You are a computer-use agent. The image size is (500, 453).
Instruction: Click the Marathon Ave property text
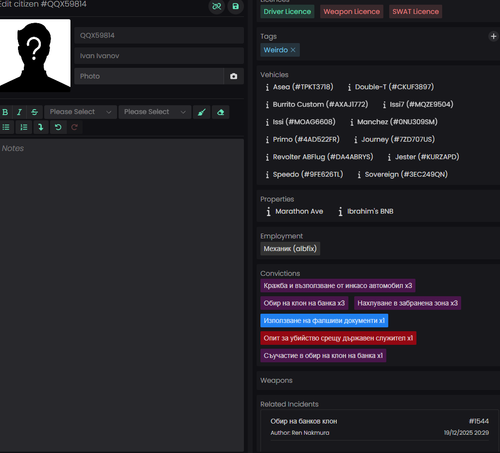tap(299, 211)
